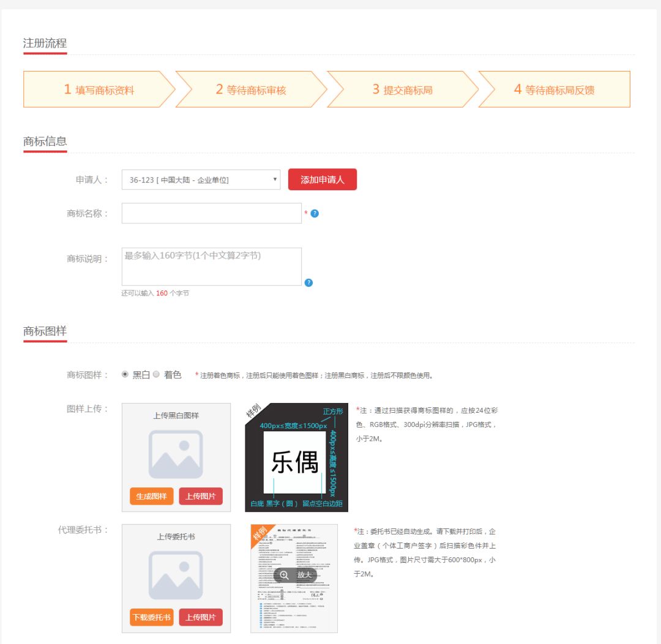Click the 上传委托书 label
This screenshot has width=661, height=644.
pos(176,536)
